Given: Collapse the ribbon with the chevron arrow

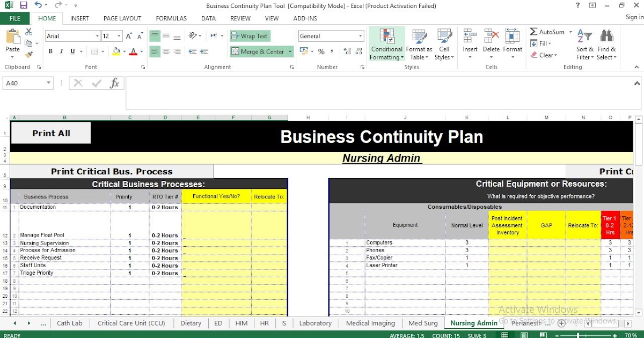Looking at the screenshot, I should point(637,67).
